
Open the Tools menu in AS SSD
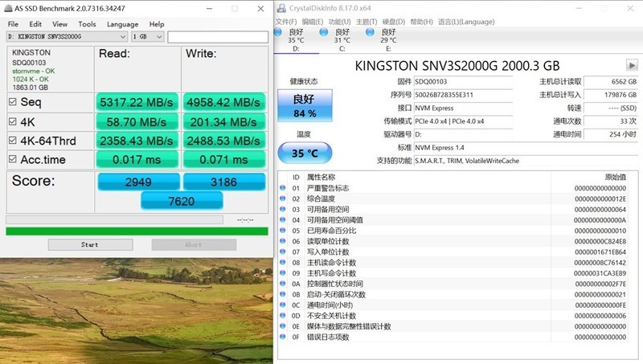pos(87,24)
